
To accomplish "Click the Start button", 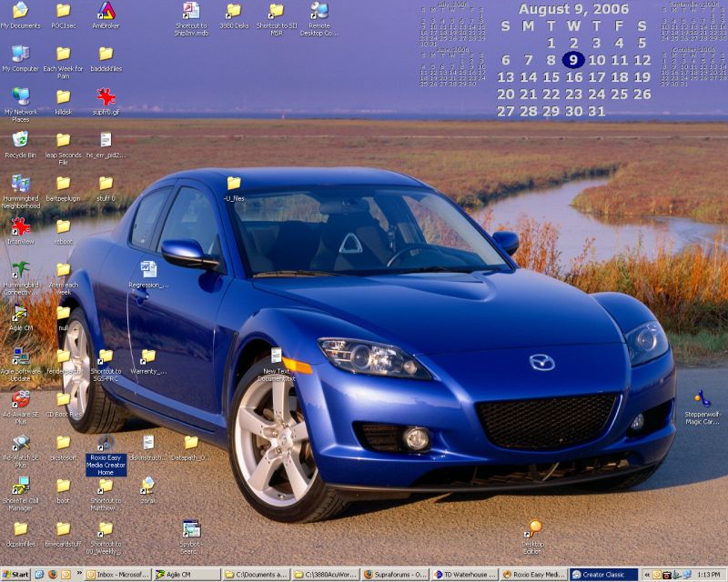I will click(x=15, y=575).
